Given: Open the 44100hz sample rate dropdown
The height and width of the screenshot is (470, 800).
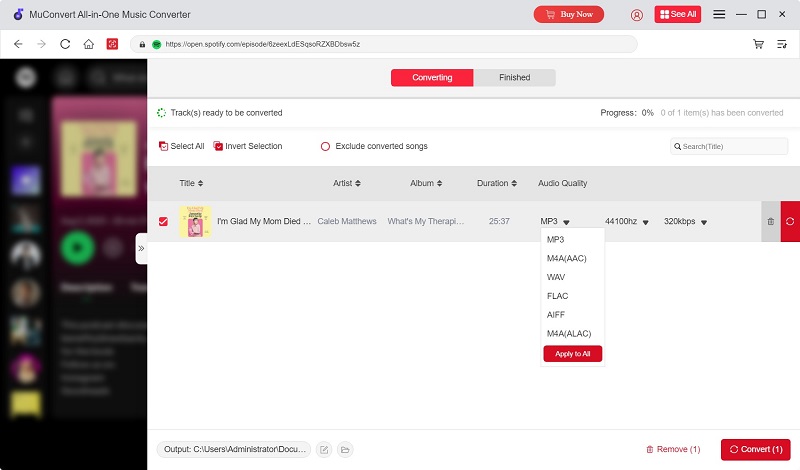Looking at the screenshot, I should [x=627, y=221].
